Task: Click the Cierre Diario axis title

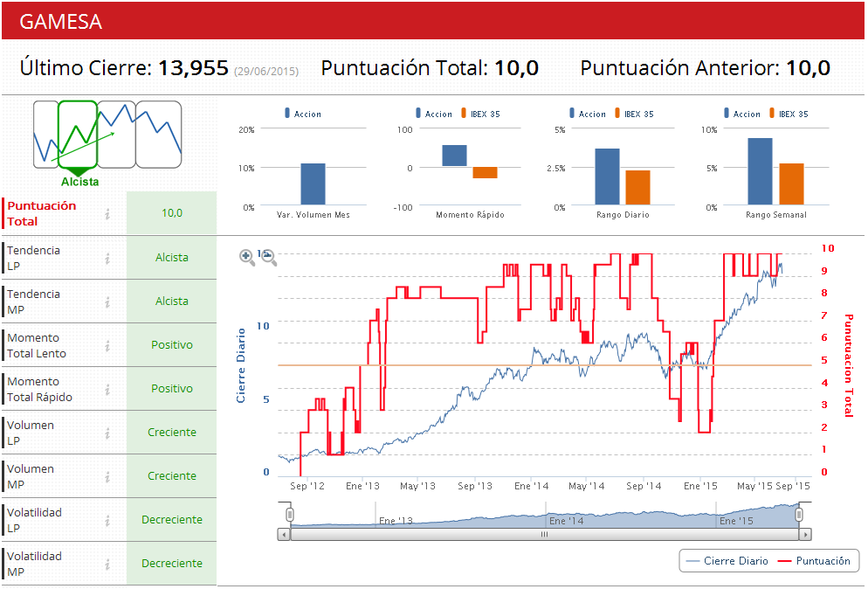Action: click(x=241, y=365)
